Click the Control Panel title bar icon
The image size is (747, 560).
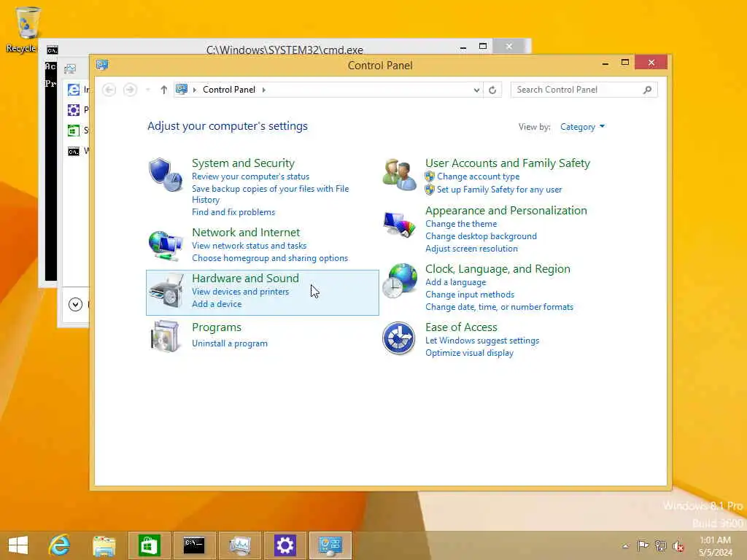point(102,65)
